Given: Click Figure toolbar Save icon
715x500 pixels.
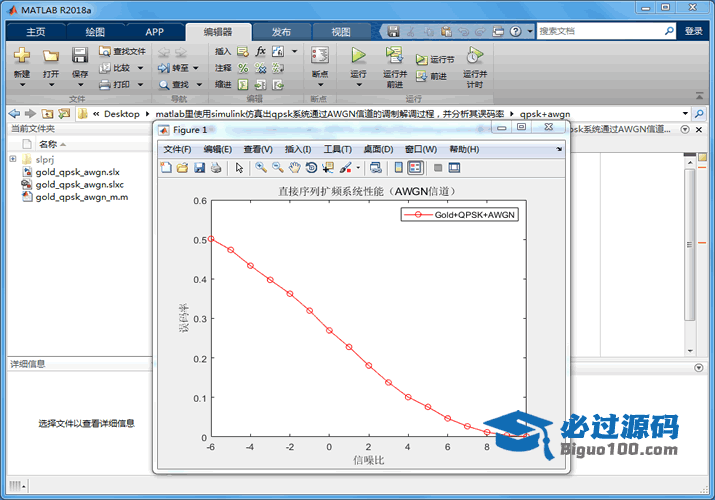Looking at the screenshot, I should pyautogui.click(x=199, y=168).
